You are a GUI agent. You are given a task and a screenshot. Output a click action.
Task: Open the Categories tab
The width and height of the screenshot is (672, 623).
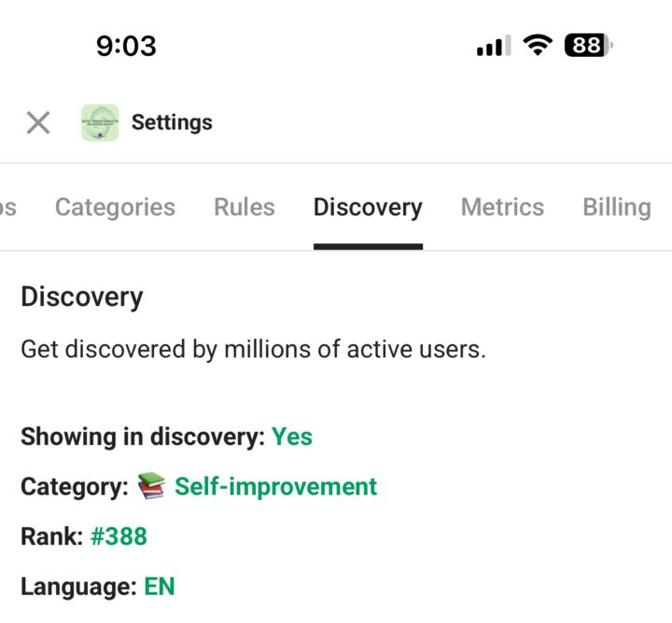(115, 207)
